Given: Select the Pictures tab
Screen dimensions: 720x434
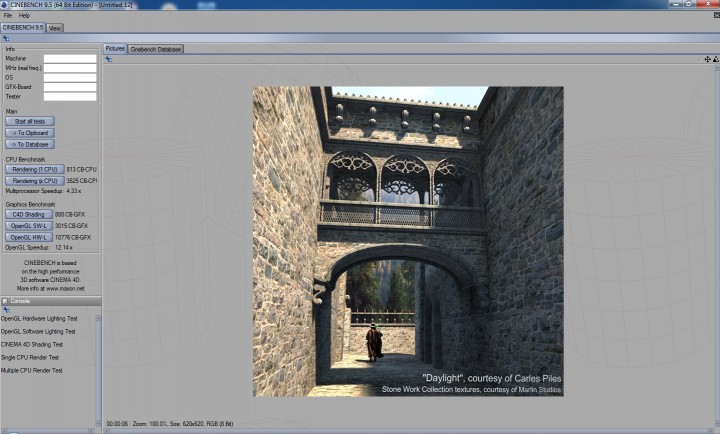Looking at the screenshot, I should [115, 49].
